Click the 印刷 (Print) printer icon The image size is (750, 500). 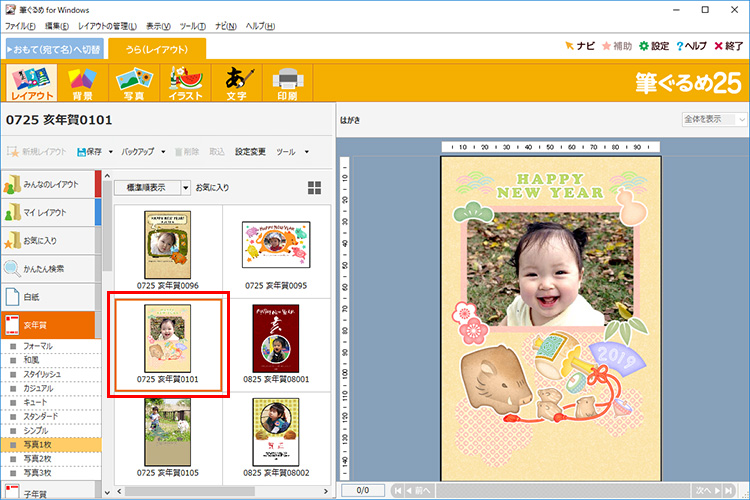coord(287,83)
